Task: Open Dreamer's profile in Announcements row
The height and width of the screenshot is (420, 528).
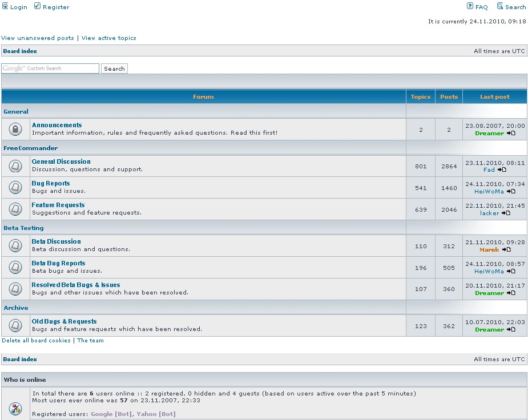Action: point(490,134)
